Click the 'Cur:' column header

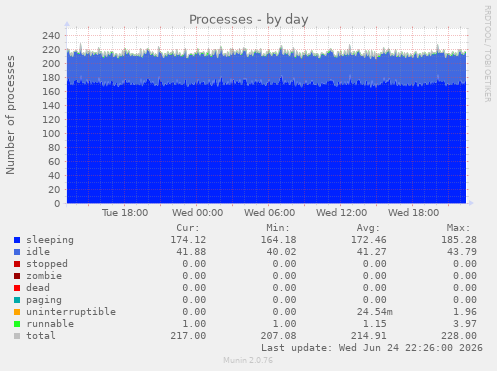click(188, 228)
